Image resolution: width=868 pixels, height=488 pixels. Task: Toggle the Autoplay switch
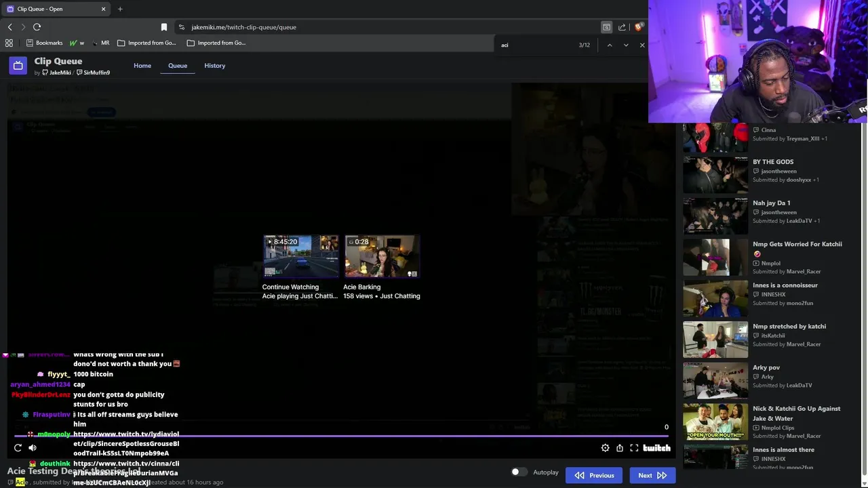[519, 472]
